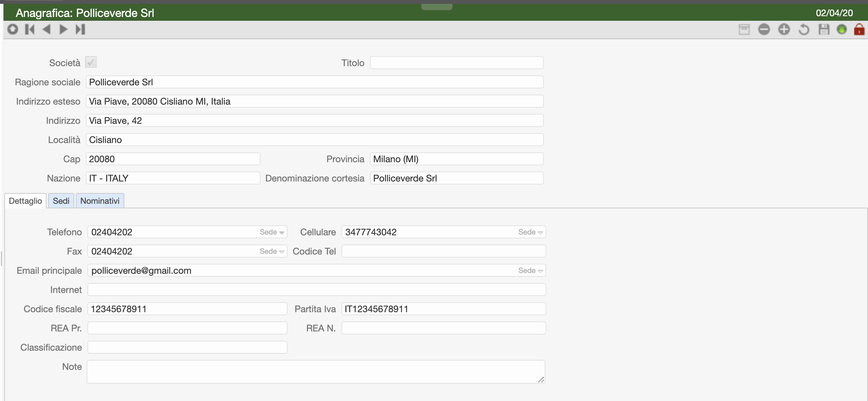Open the Cellulare Sede dropdown
Image resolution: width=868 pixels, height=401 pixels.
530,232
